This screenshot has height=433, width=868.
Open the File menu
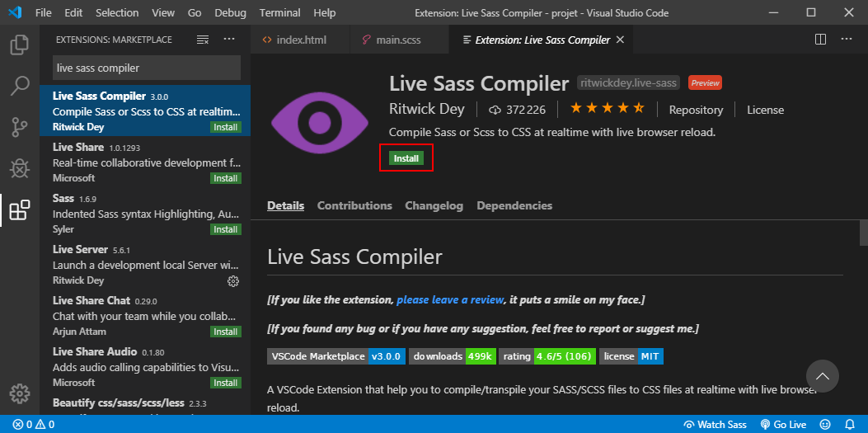click(x=43, y=12)
